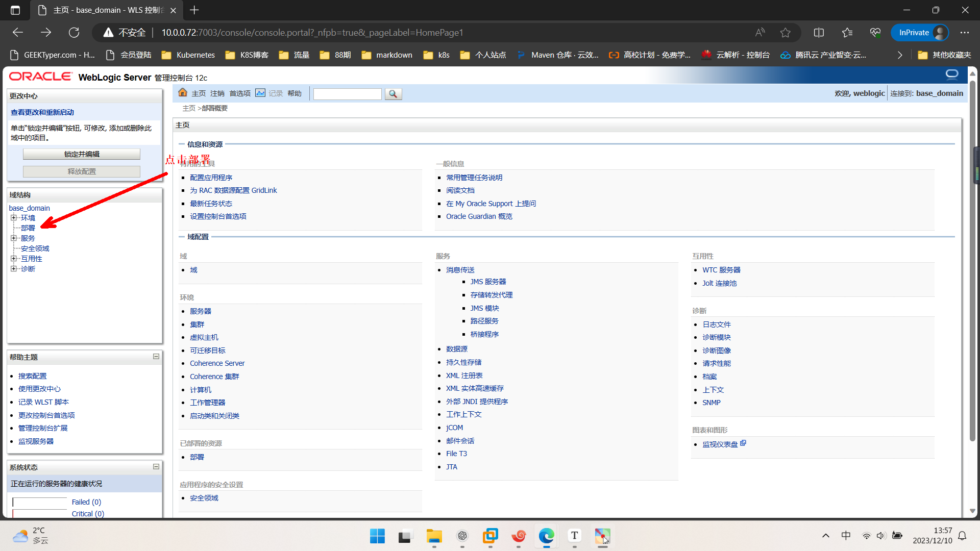
Task: Click the browser back arrow
Action: pyautogui.click(x=18, y=33)
